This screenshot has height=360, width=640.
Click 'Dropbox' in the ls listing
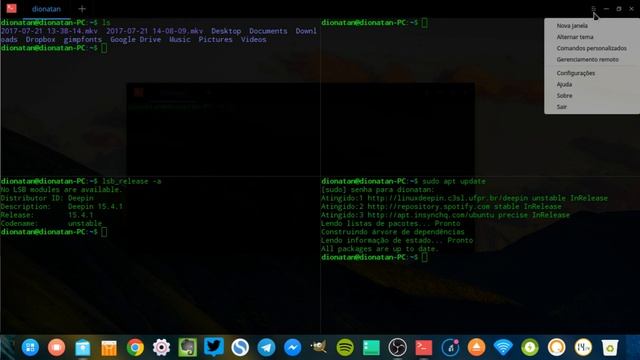[x=40, y=40]
